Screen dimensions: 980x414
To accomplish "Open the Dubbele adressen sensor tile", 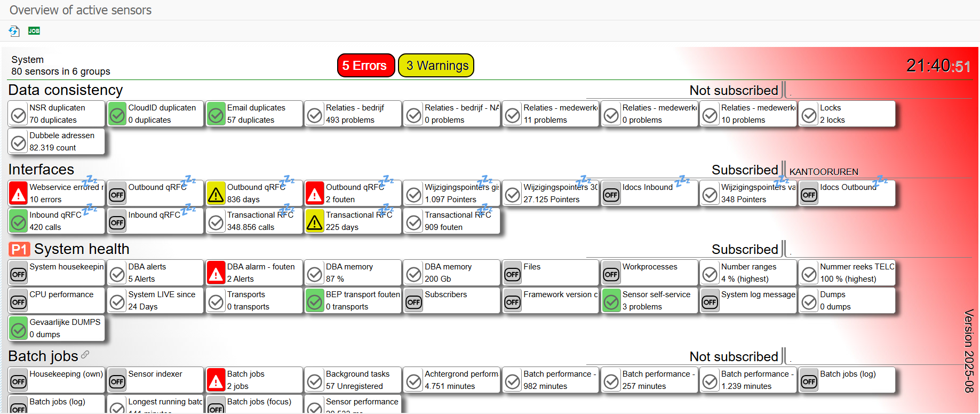I will click(x=56, y=141).
